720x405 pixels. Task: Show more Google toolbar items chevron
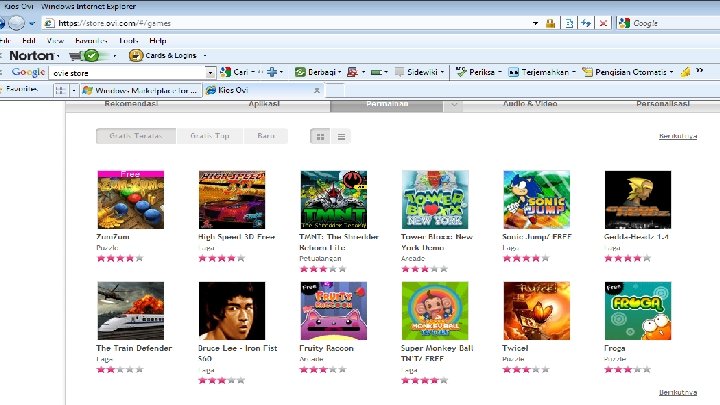coord(699,71)
